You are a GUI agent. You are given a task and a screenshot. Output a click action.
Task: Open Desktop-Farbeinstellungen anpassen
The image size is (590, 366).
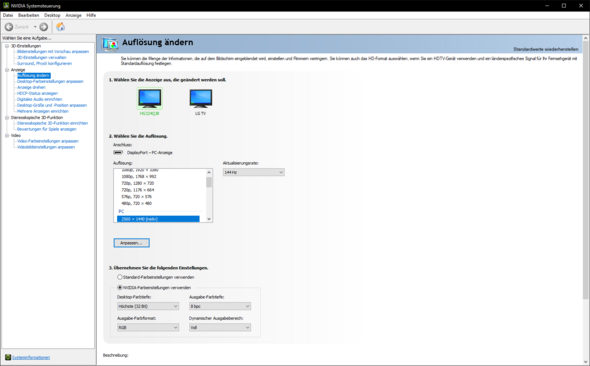pyautogui.click(x=50, y=81)
